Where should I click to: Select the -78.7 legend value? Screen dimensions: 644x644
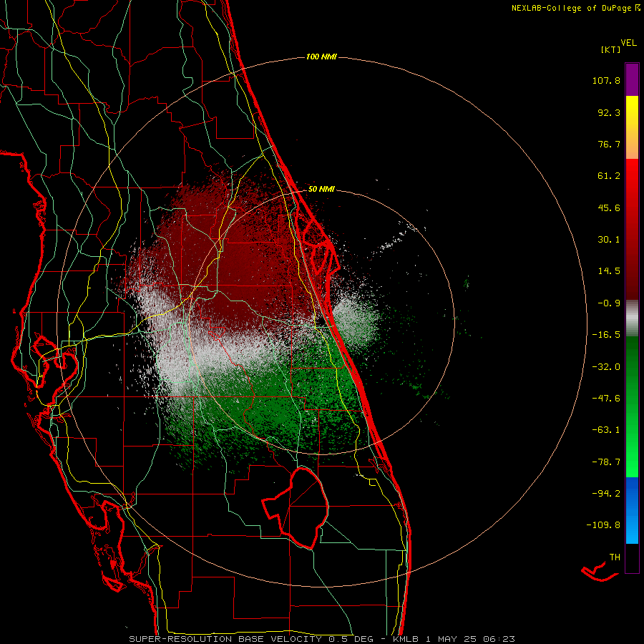point(606,462)
